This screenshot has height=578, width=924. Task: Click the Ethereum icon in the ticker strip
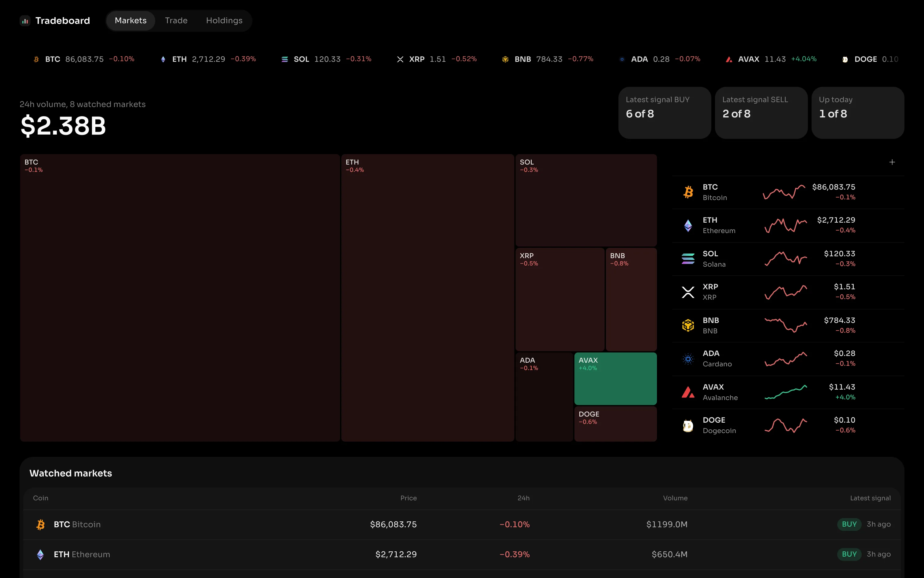[x=163, y=59]
